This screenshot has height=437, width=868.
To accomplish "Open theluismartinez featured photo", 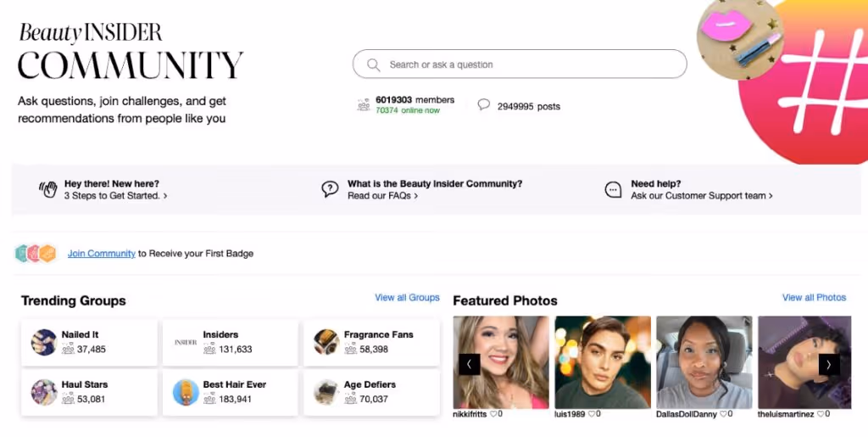I will [x=804, y=362].
